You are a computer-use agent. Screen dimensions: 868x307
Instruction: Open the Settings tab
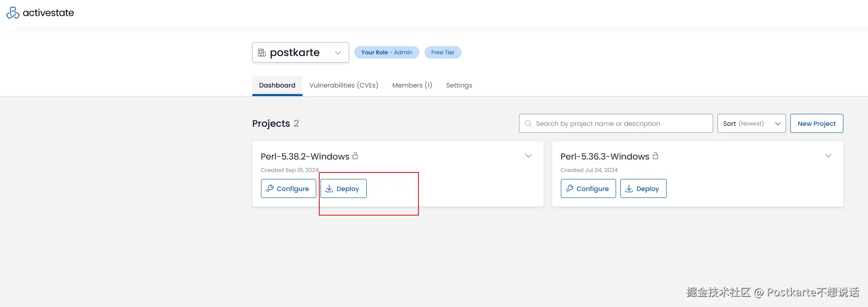459,85
